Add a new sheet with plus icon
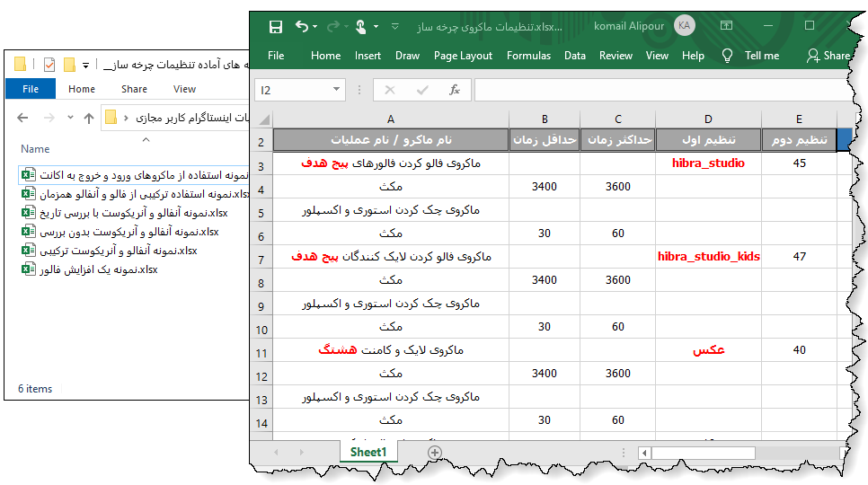 [x=435, y=453]
